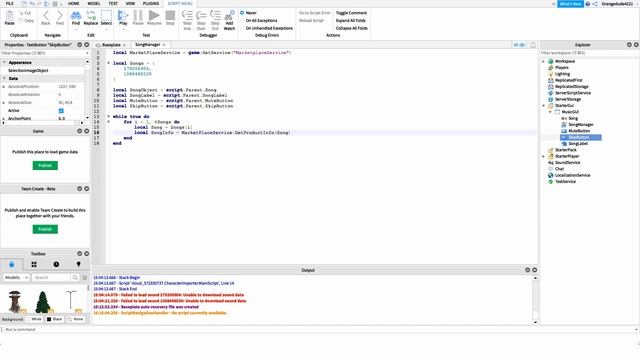
Task: Collapse the Data properties section
Action: click(4, 78)
